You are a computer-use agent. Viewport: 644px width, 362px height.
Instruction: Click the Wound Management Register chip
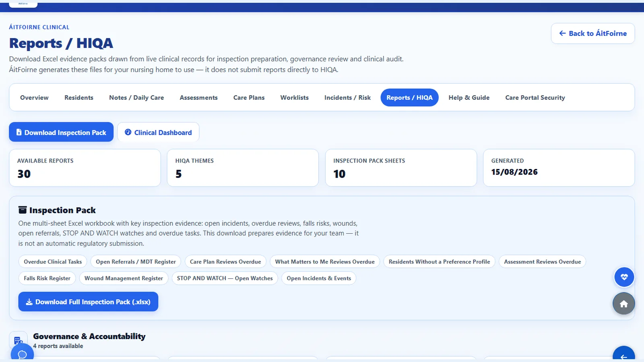click(124, 278)
